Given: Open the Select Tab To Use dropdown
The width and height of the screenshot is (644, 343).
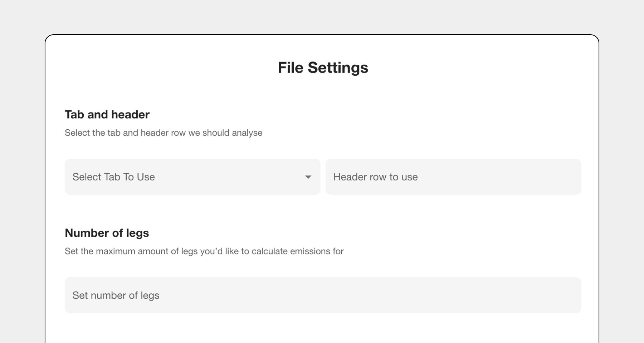Looking at the screenshot, I should pyautogui.click(x=192, y=177).
